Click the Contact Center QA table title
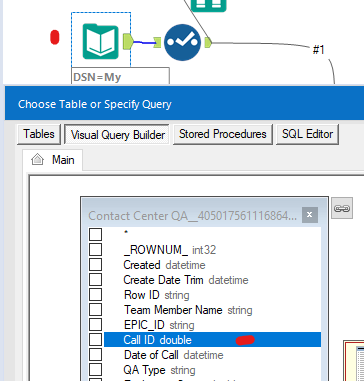The width and height of the screenshot is (364, 381). pyautogui.click(x=192, y=216)
